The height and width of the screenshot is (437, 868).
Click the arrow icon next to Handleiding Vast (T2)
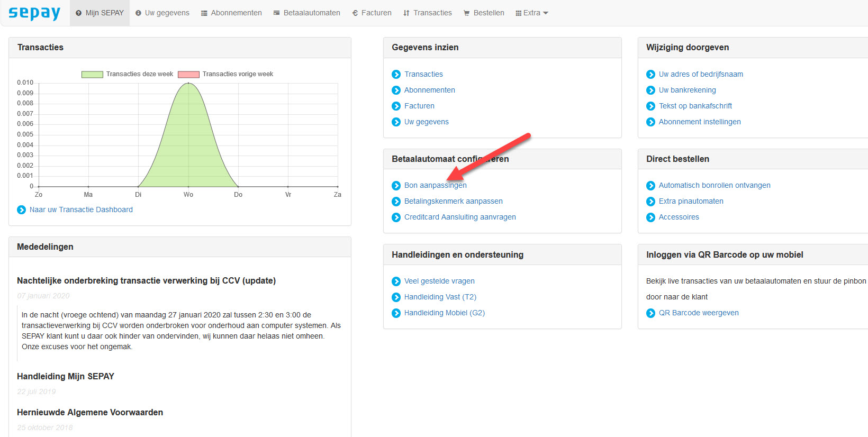pyautogui.click(x=396, y=297)
